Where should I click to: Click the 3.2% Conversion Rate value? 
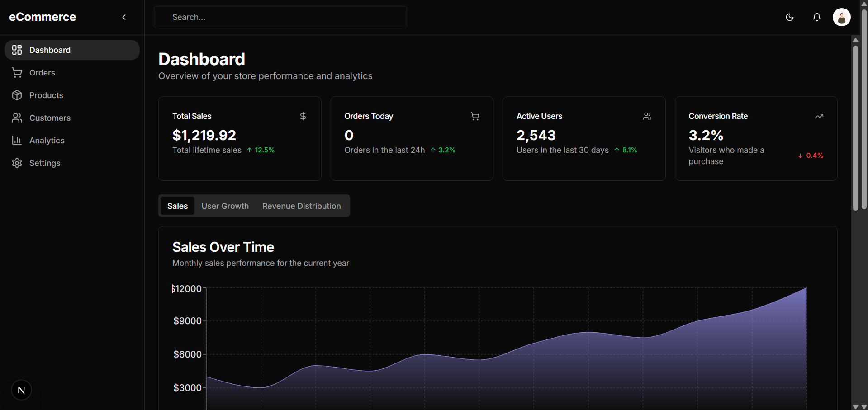(x=706, y=135)
